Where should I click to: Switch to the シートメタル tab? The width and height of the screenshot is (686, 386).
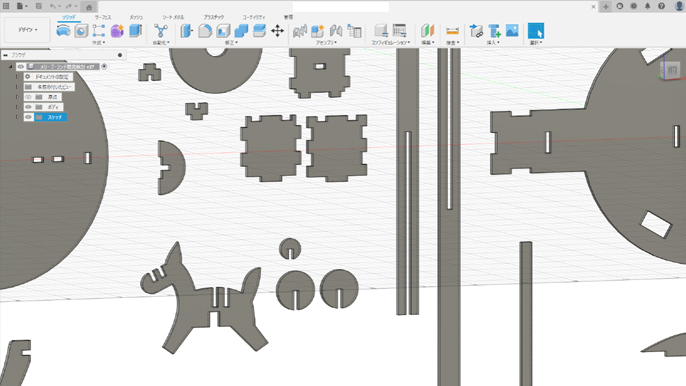tap(173, 17)
